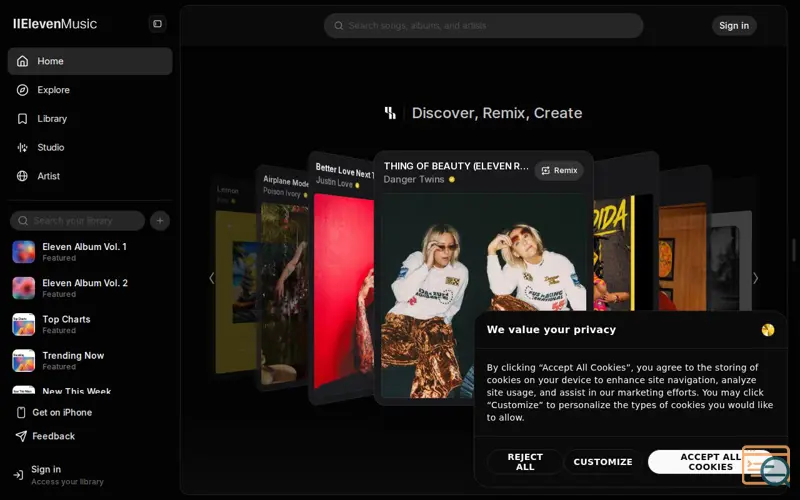800x500 pixels.
Task: Open Studio in the sidebar
Action: click(x=90, y=147)
